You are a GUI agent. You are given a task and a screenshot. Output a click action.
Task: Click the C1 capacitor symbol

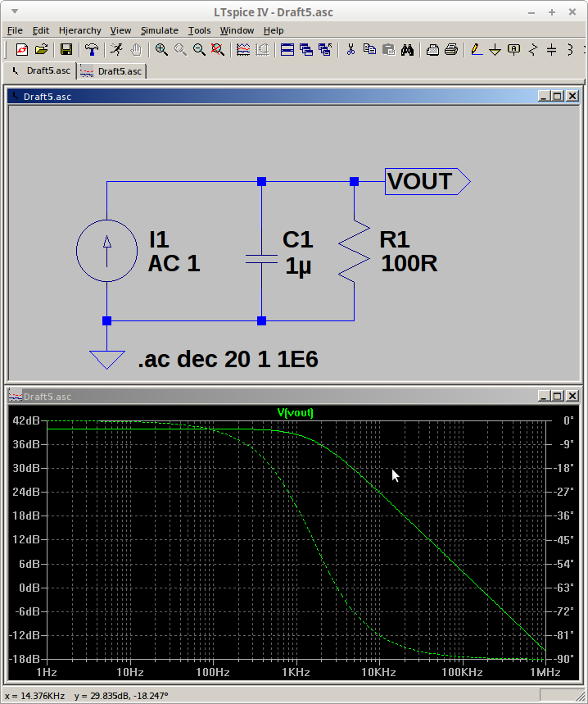click(261, 259)
